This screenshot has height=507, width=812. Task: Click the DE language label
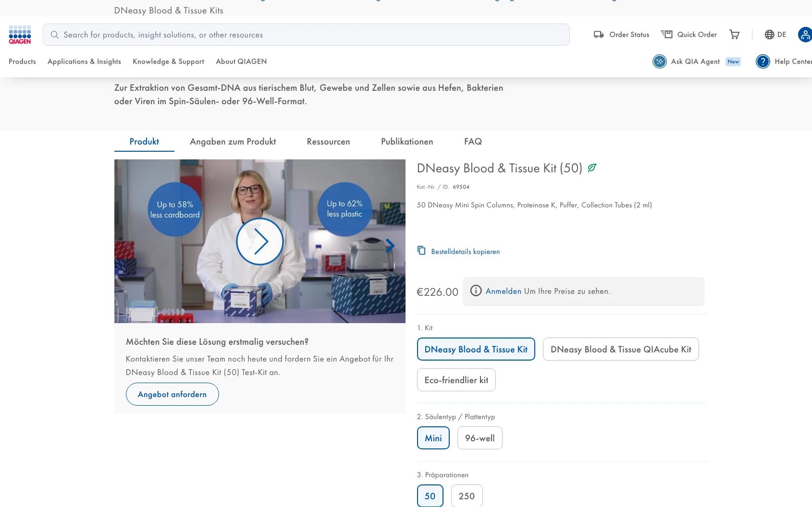pyautogui.click(x=782, y=35)
